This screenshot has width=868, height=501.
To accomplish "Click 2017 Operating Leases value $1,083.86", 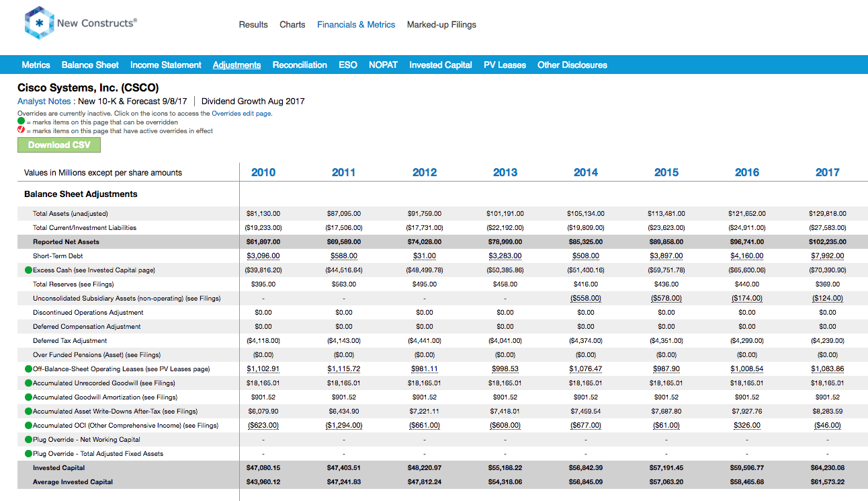I will 828,369.
